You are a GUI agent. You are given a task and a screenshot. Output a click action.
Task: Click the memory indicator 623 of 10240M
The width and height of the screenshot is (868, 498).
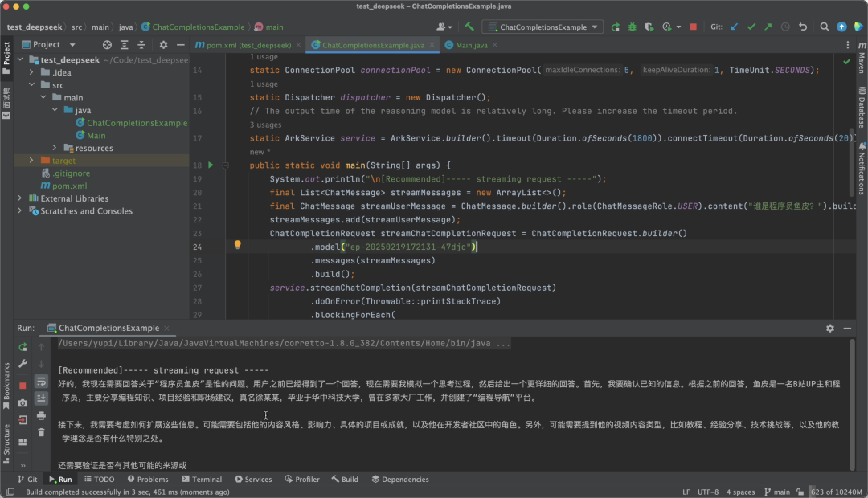point(836,492)
